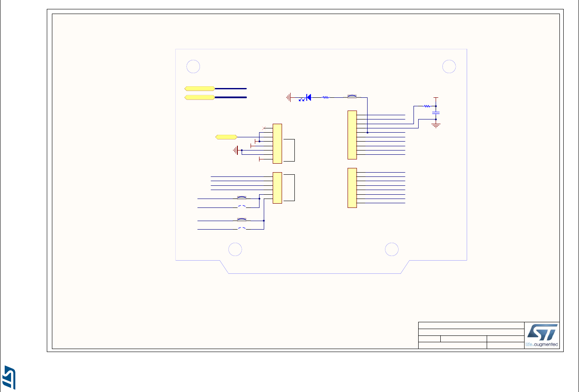The height and width of the screenshot is (392, 579).
Task: Select the ground symbol beside the upper-left connector
Action: (235, 150)
